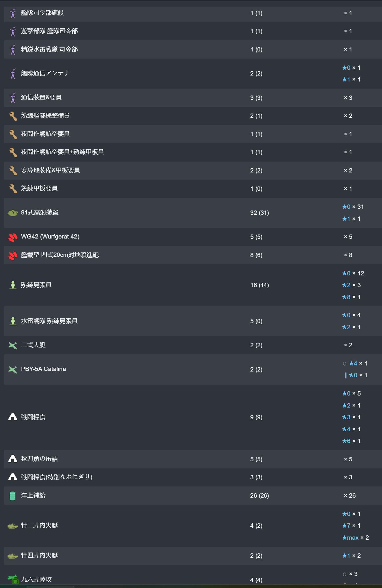This screenshot has width=382, height=588.
Task: Select the 艦隊通信アンテナ equipment name
Action: click(45, 73)
